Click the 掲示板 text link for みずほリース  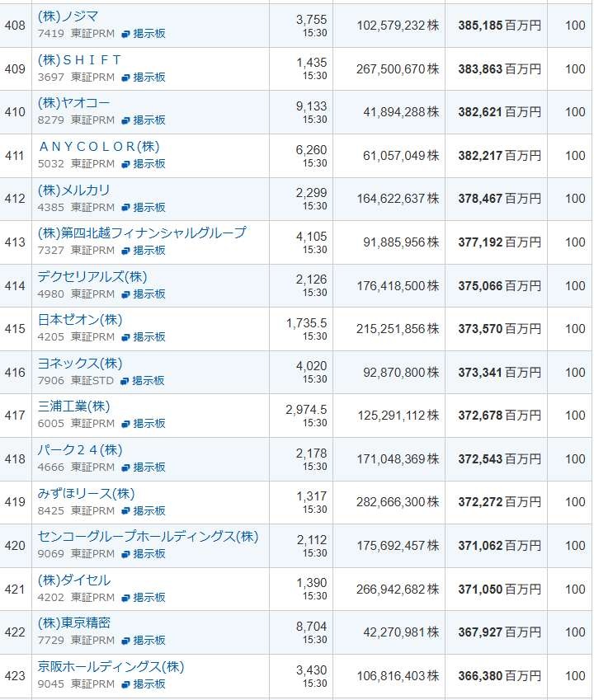(148, 511)
